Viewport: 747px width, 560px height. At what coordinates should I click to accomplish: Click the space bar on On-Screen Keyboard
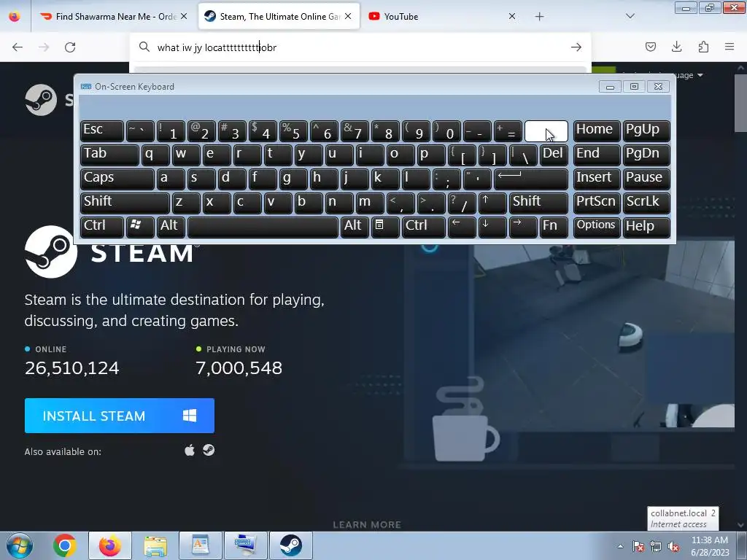pyautogui.click(x=263, y=227)
